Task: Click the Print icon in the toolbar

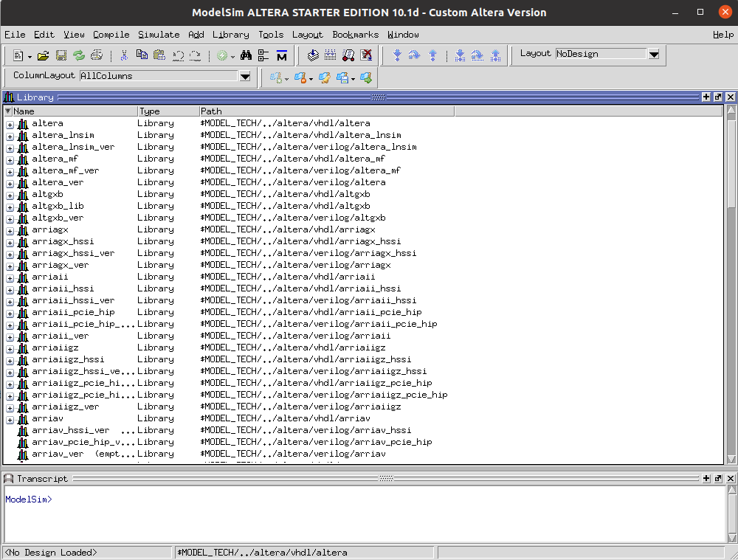Action: 97,55
